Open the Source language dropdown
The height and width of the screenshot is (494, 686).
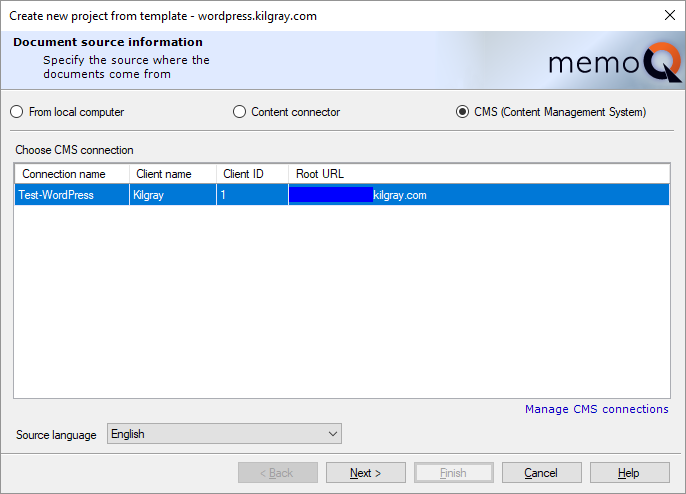224,434
